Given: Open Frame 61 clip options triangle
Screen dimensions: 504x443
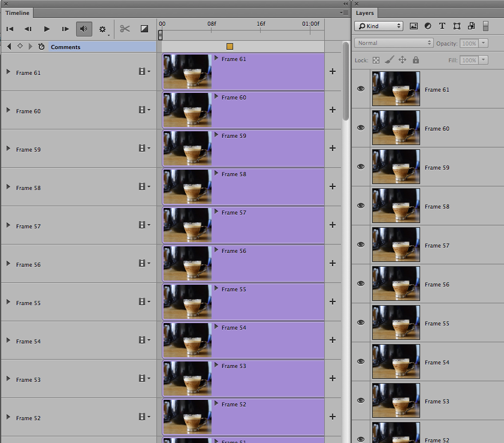Looking at the screenshot, I should click(216, 58).
